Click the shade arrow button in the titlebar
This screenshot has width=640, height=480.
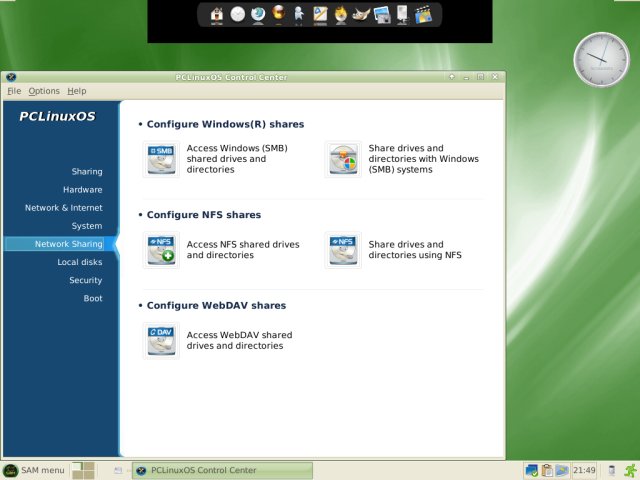[452, 77]
